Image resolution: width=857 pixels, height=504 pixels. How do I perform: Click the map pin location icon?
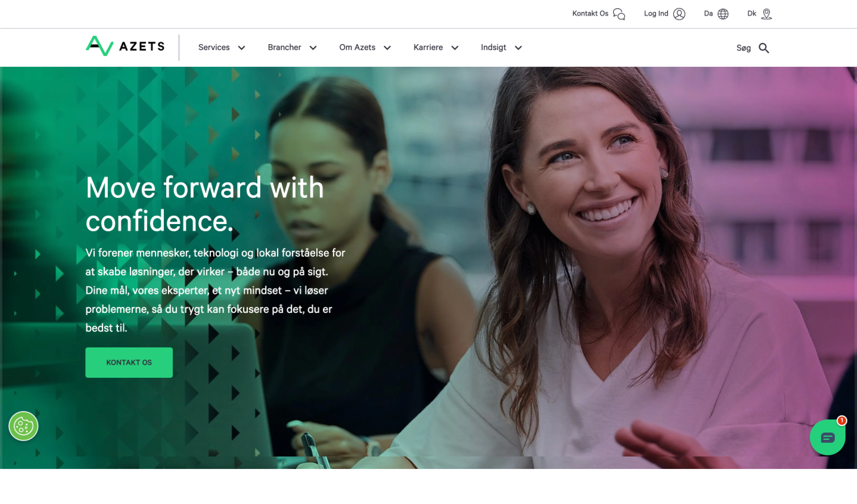(x=767, y=14)
